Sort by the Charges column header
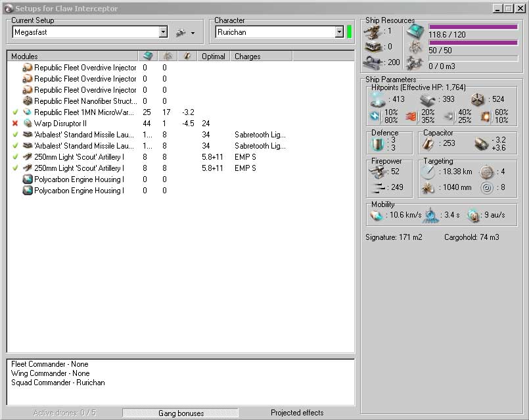Image resolution: width=529 pixels, height=420 pixels. pyautogui.click(x=261, y=56)
